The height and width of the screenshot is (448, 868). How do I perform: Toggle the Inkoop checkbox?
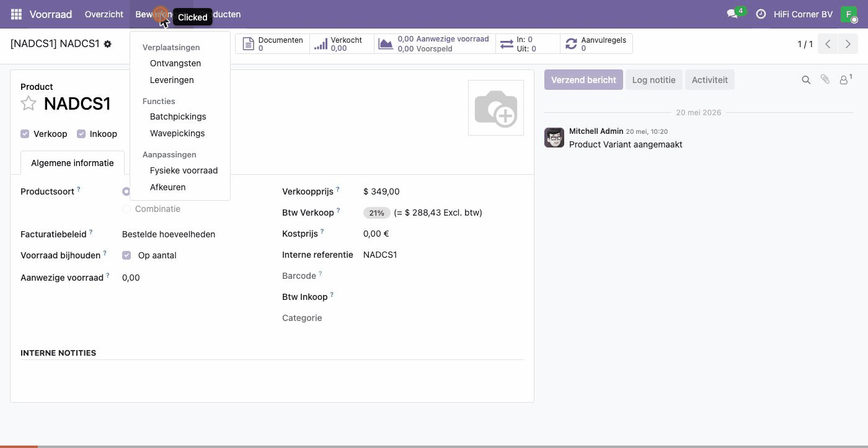pos(81,134)
